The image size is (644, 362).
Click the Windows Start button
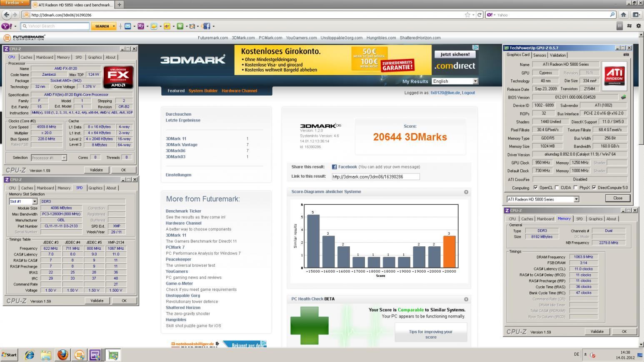(9, 355)
